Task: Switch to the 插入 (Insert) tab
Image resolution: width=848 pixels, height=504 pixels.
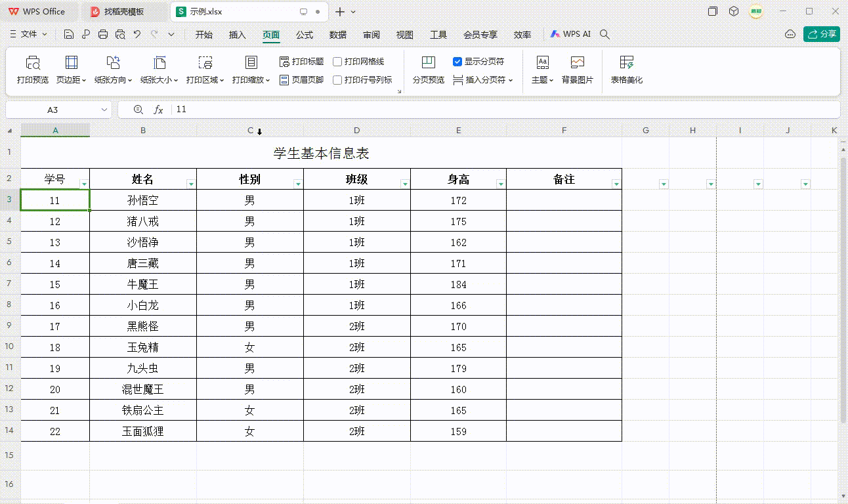Action: 238,35
